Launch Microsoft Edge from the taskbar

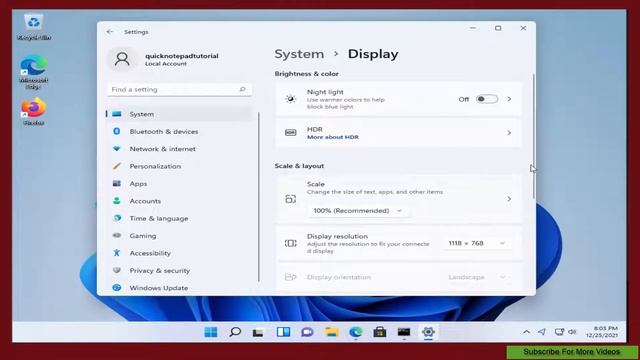pos(356,332)
